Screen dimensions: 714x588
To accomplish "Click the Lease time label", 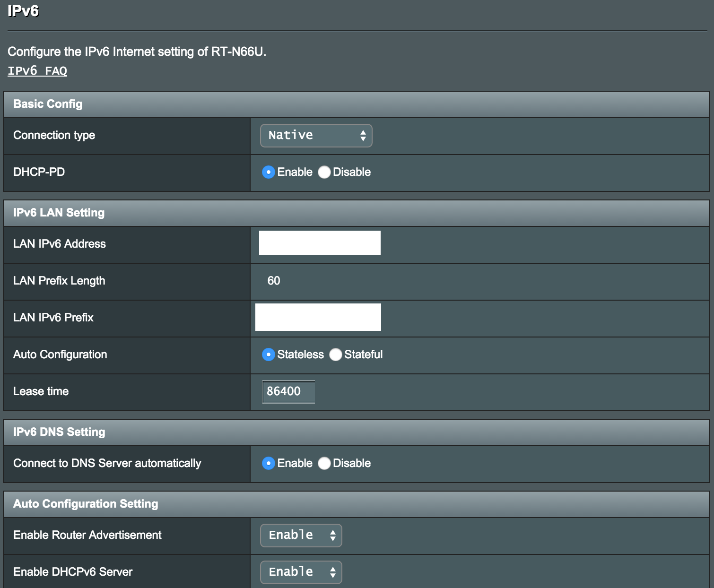I will pos(41,391).
